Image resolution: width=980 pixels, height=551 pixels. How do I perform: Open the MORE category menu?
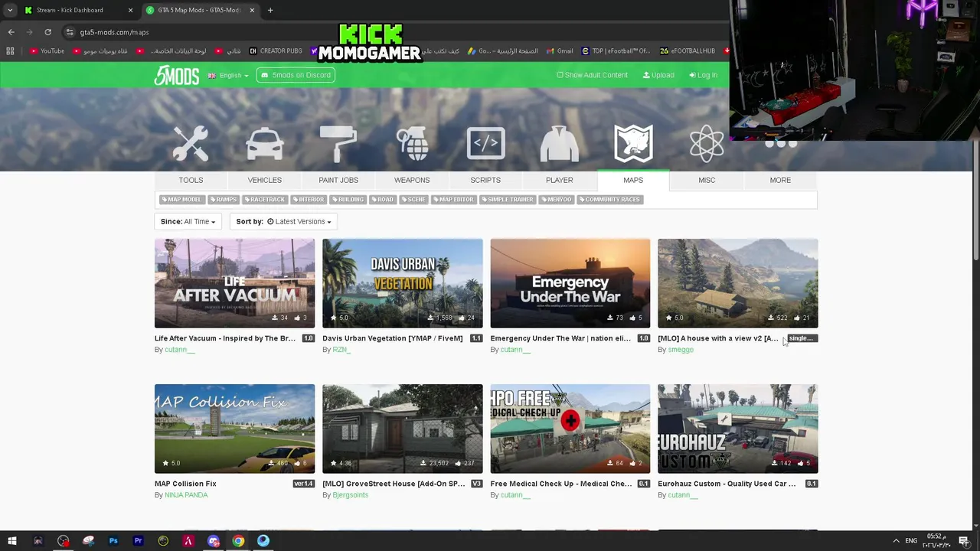coord(780,180)
